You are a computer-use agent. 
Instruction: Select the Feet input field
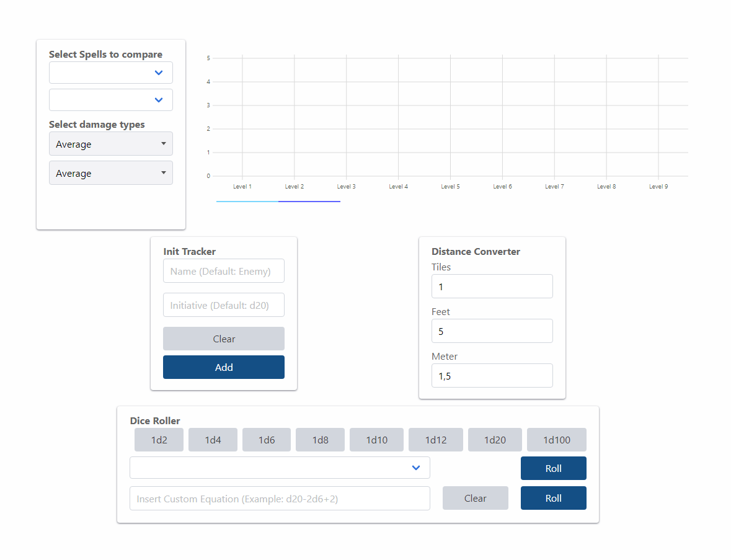pos(492,331)
